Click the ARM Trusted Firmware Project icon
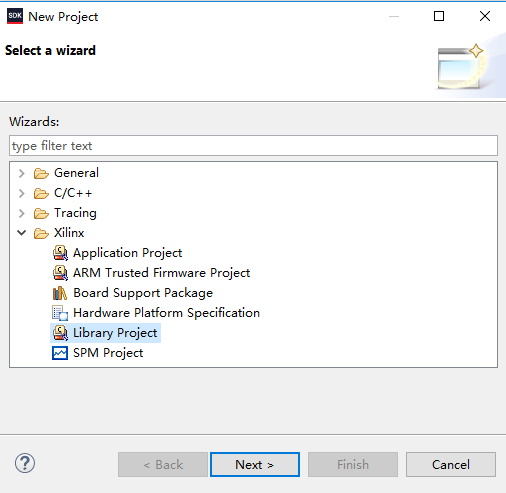The image size is (506, 493). tap(60, 273)
